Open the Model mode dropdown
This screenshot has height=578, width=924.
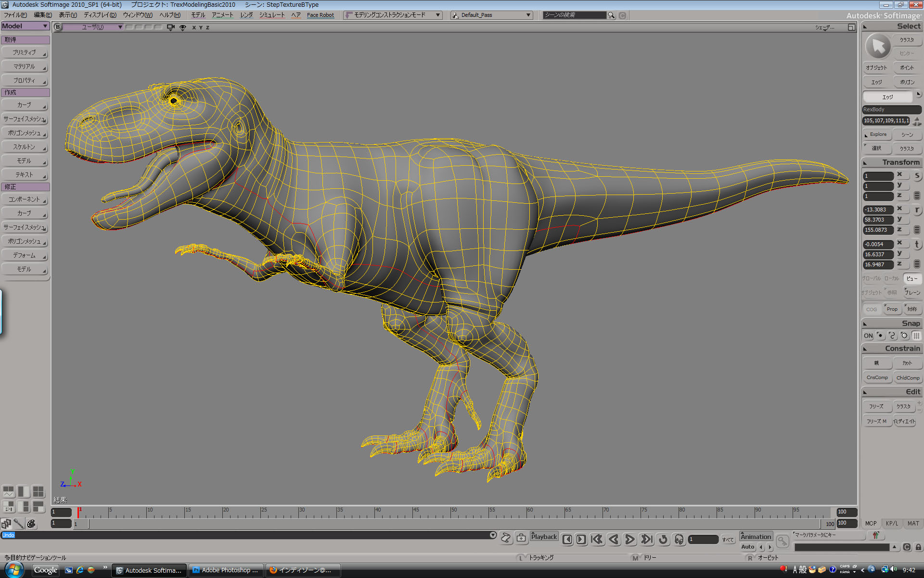coord(25,26)
